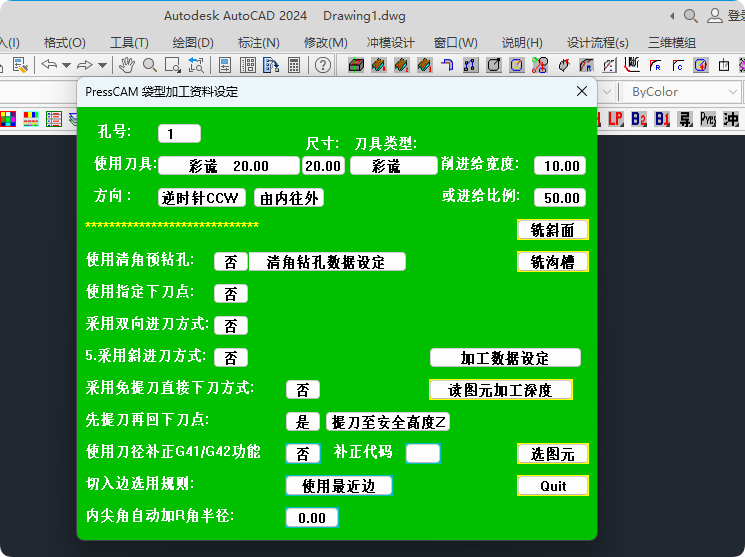Select the Zoom Window tool

[x=172, y=65]
